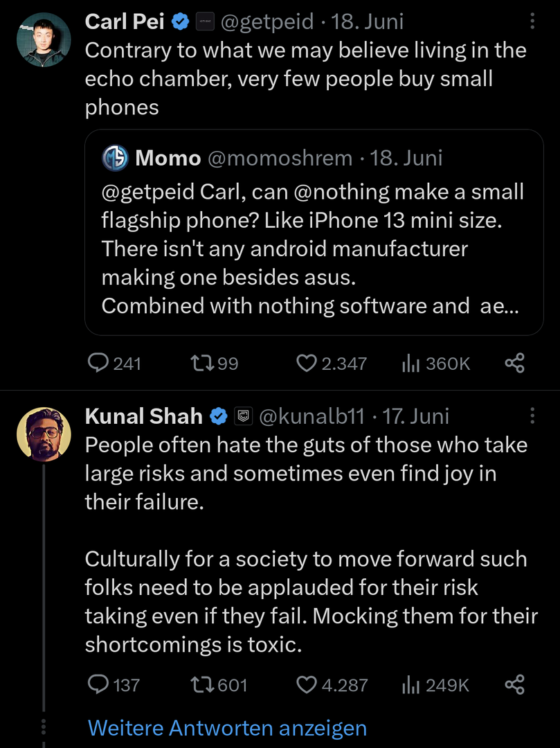Reply to Kunal Shah's tweet
The width and height of the screenshot is (560, 748).
(x=100, y=685)
